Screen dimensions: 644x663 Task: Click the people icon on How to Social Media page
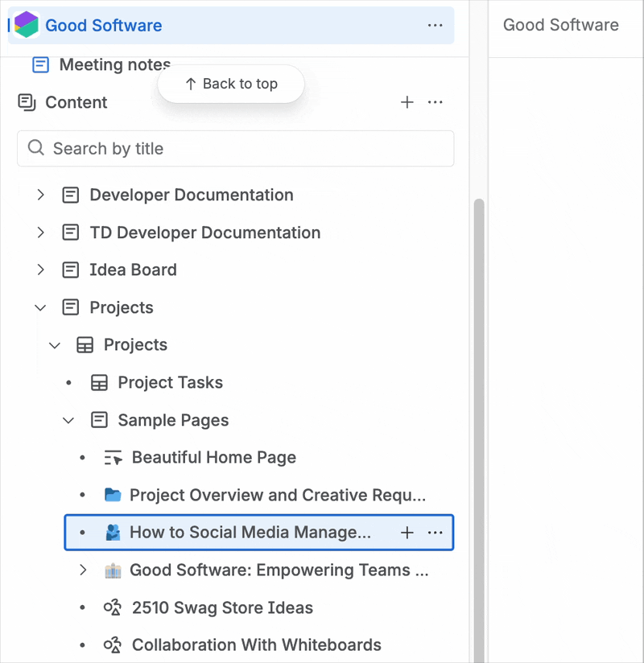[x=114, y=533]
